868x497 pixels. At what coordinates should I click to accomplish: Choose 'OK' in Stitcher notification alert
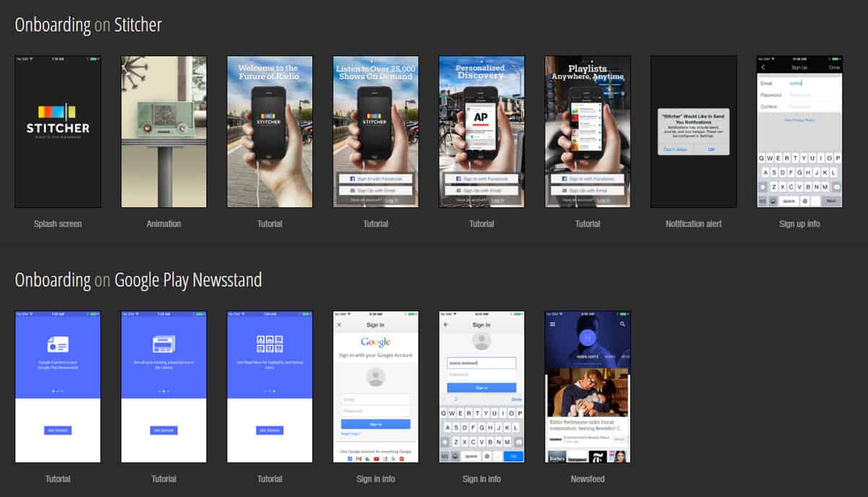click(710, 150)
